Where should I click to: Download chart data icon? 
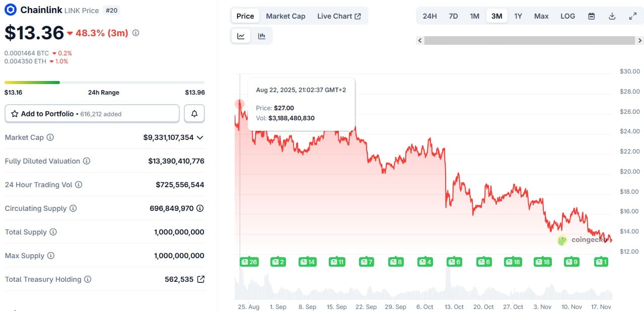612,16
